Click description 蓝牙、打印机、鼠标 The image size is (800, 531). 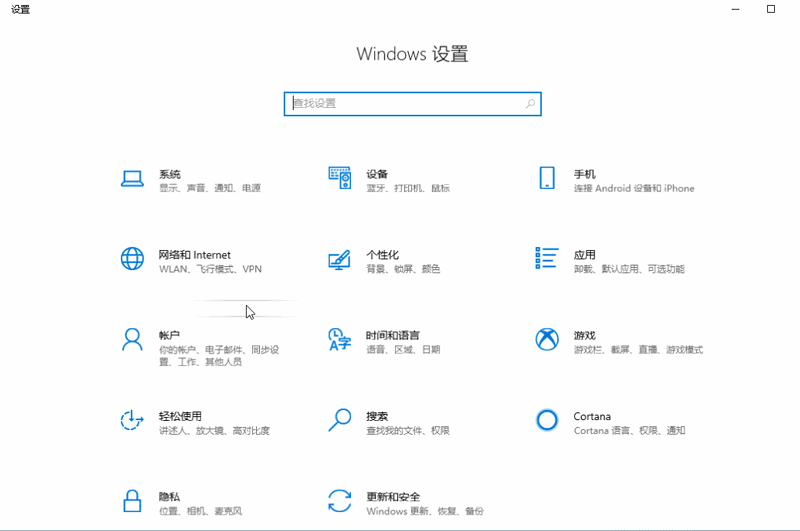pyautogui.click(x=408, y=188)
